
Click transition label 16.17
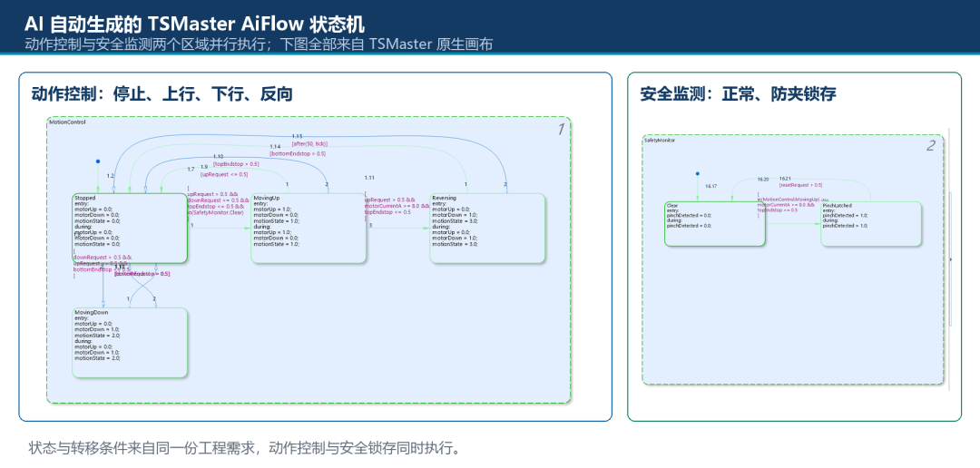tap(711, 186)
